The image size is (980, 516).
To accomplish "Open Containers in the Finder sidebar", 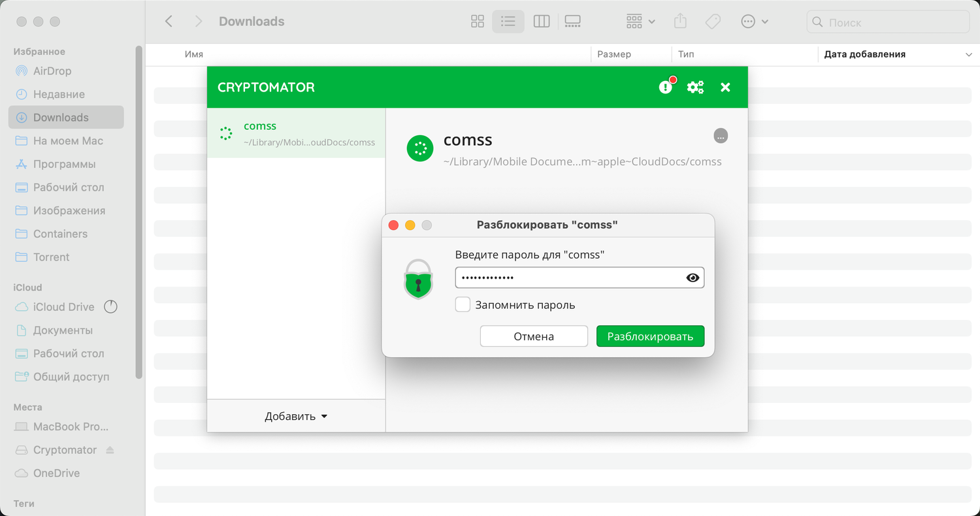I will (66, 234).
